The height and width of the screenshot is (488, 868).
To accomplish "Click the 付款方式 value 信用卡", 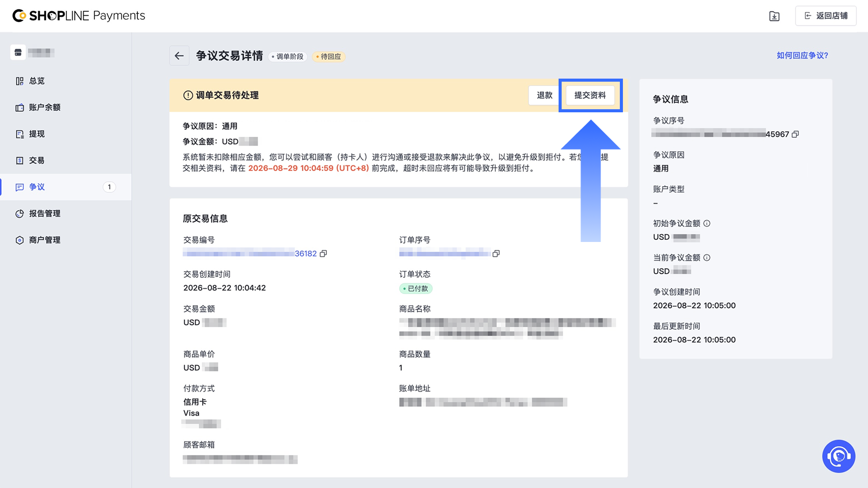I will 195,402.
